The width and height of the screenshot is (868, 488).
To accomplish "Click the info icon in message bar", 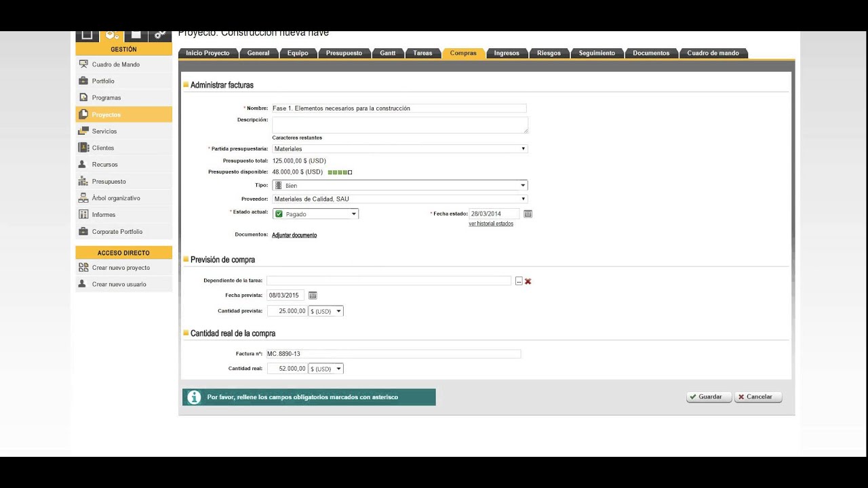I will (194, 397).
